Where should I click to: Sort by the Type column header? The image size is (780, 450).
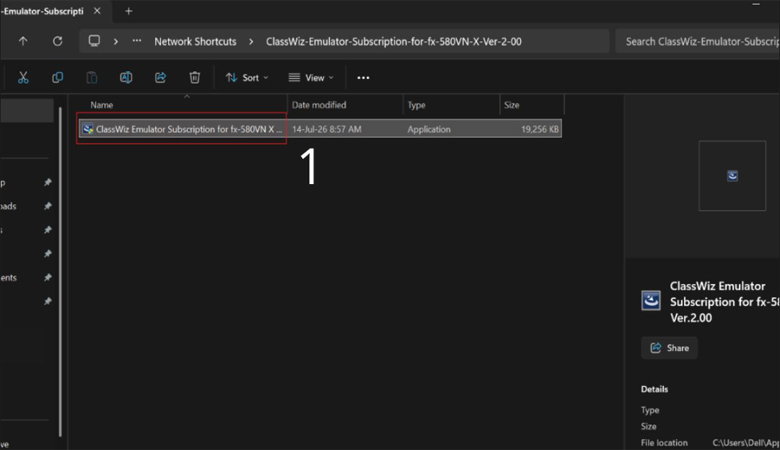coord(416,105)
